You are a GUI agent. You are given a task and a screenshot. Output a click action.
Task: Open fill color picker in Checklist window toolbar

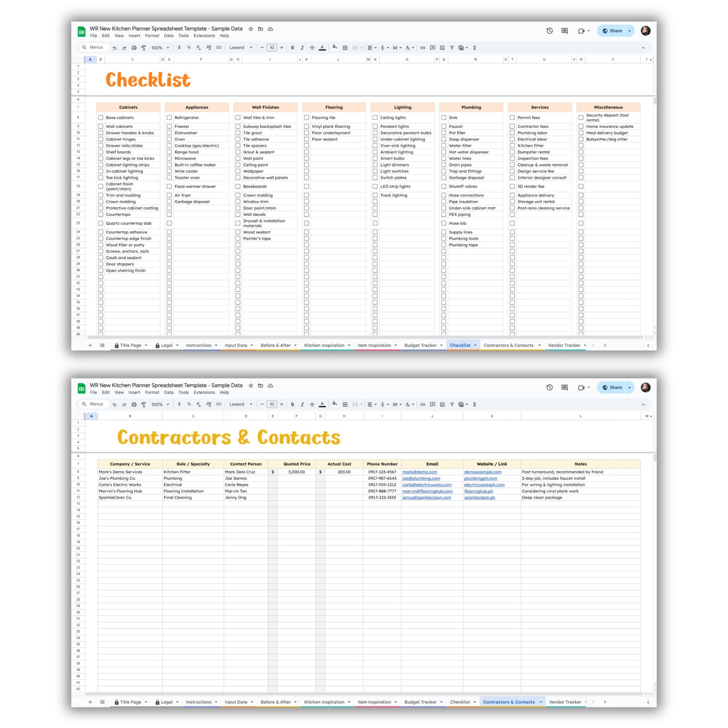(x=334, y=48)
